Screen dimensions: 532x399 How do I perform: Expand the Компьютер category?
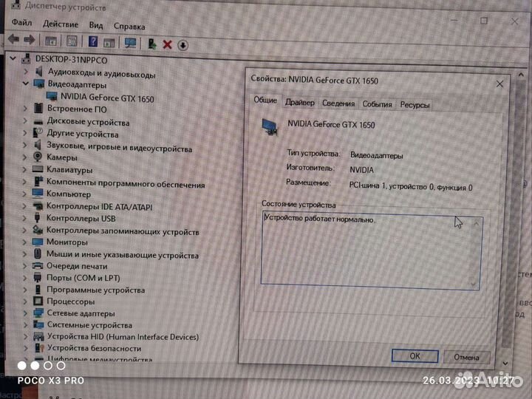[x=24, y=194]
